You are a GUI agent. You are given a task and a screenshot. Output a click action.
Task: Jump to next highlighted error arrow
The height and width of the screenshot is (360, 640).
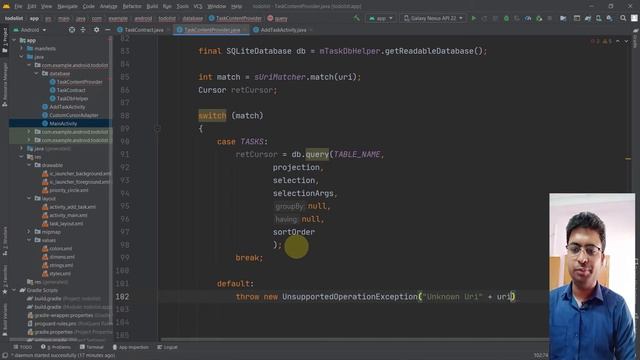tap(626, 41)
